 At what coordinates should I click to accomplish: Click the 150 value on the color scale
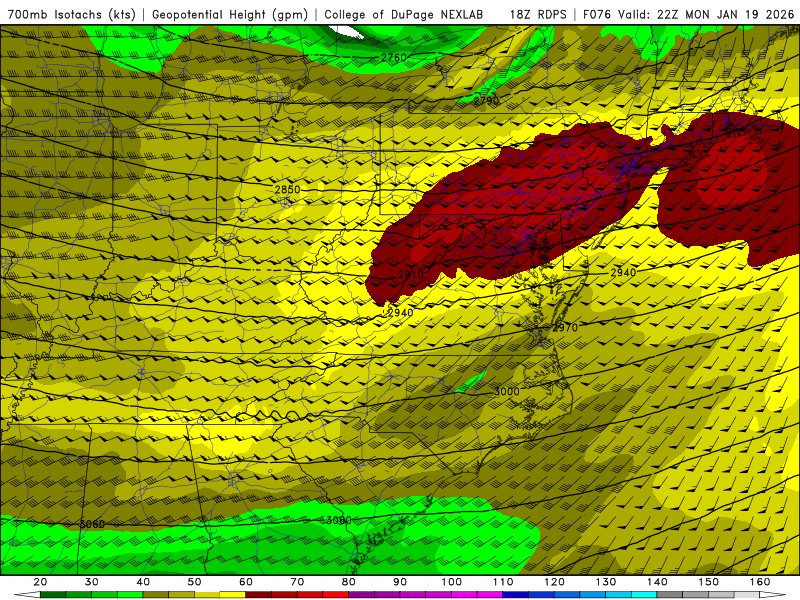708,582
